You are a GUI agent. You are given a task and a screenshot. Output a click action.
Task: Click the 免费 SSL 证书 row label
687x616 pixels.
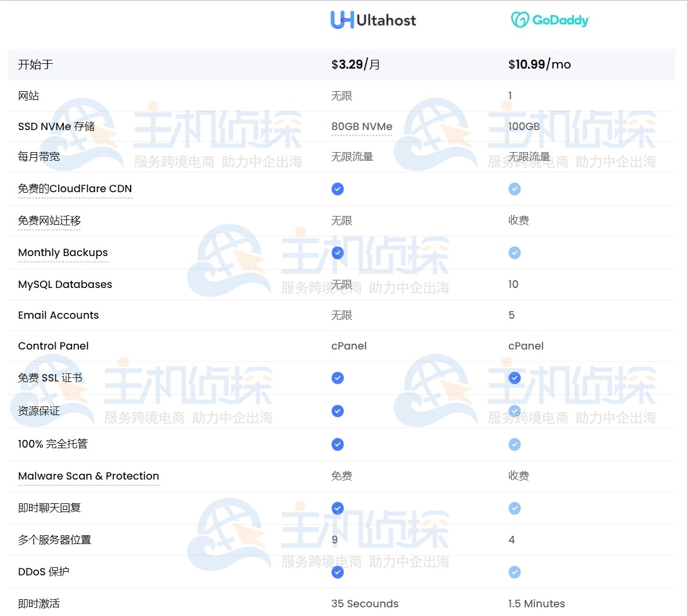[x=50, y=378]
